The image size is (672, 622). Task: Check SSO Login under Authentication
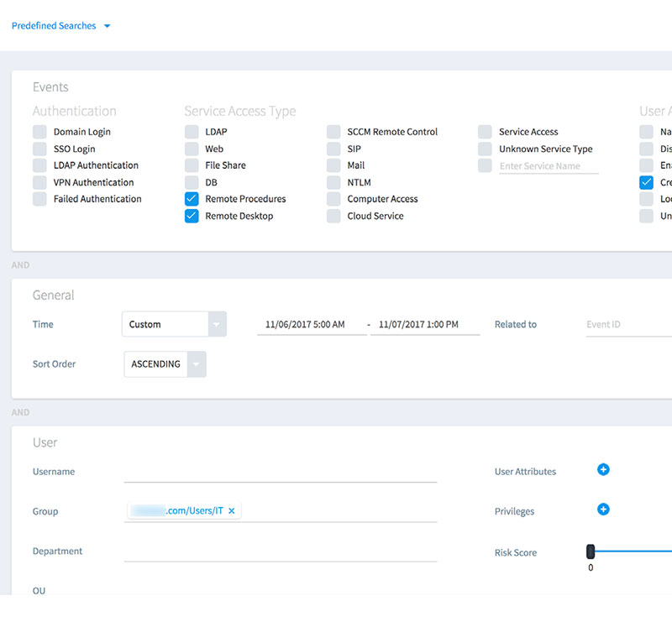[39, 149]
